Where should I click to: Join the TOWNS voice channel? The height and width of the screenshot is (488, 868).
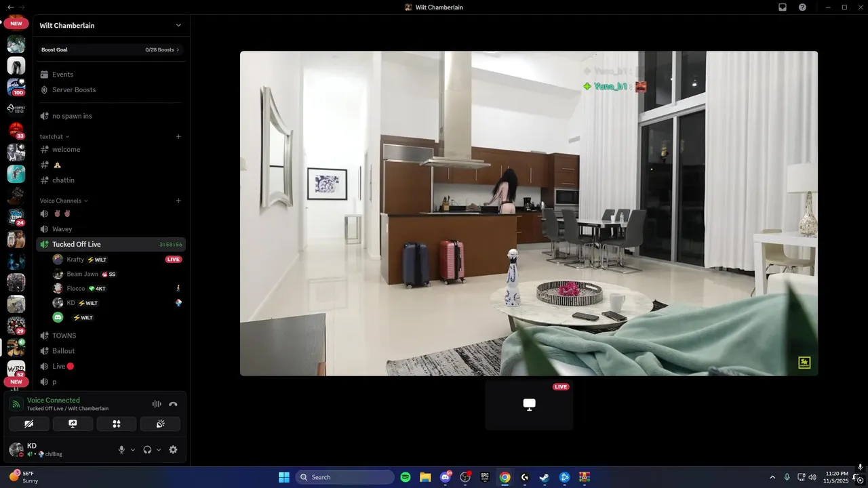coord(111,335)
